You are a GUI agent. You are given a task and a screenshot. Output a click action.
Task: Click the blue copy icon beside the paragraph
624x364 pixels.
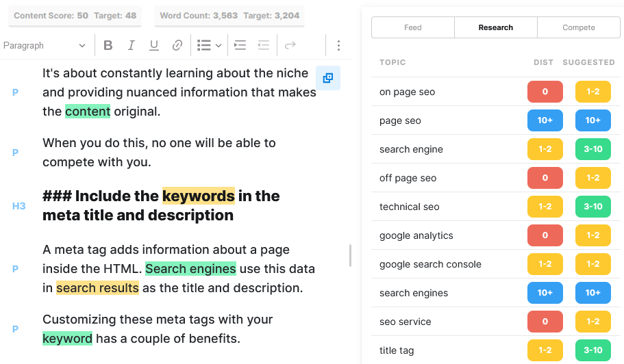327,78
